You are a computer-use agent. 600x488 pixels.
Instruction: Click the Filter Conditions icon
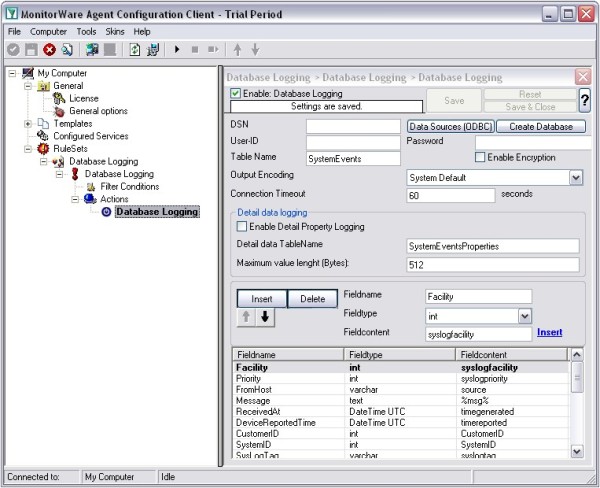coord(91,187)
